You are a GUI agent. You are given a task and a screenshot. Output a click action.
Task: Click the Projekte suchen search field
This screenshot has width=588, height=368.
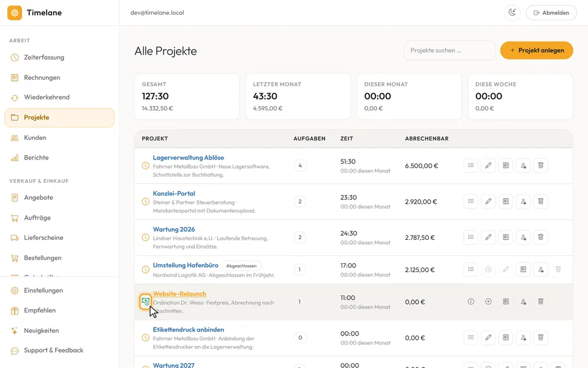coord(449,50)
